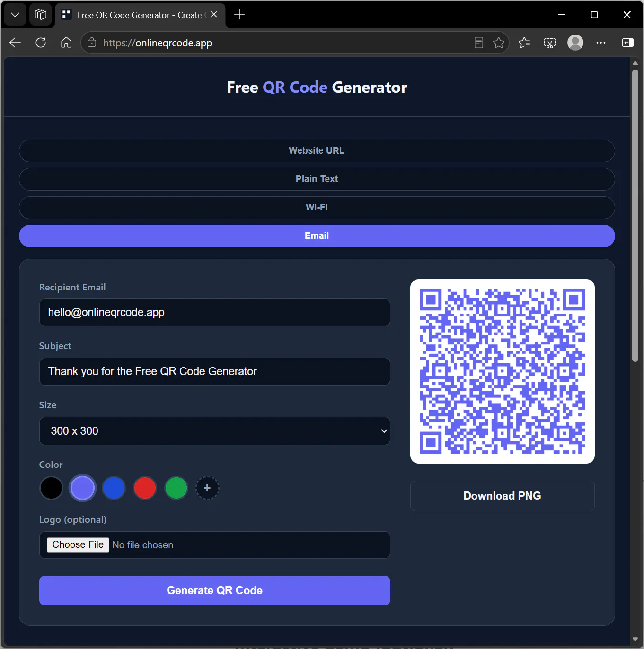Add this page to favorites star

click(499, 43)
